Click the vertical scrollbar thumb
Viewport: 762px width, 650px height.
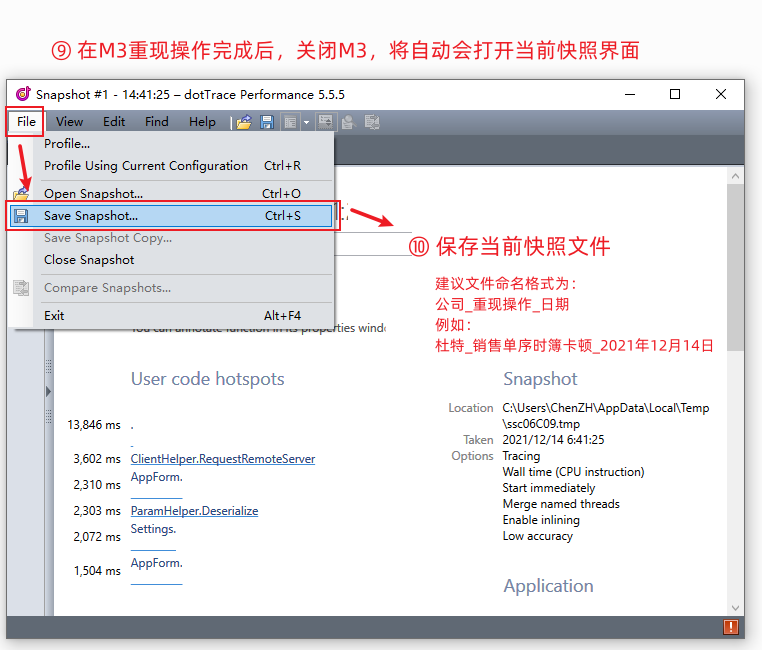click(735, 267)
